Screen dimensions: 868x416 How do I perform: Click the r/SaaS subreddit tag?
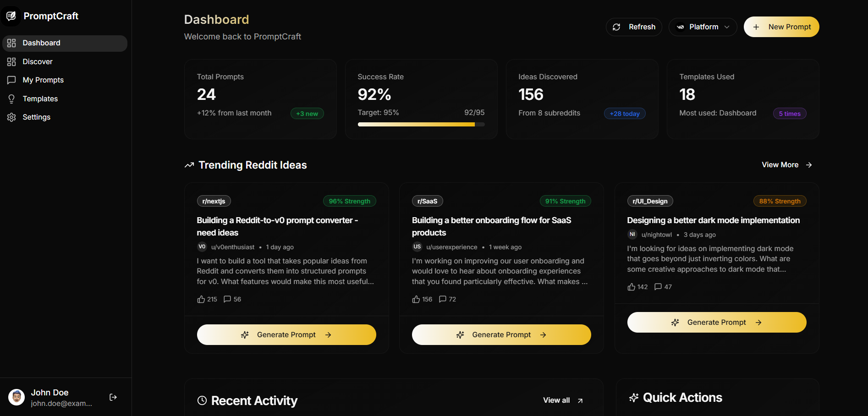(427, 201)
